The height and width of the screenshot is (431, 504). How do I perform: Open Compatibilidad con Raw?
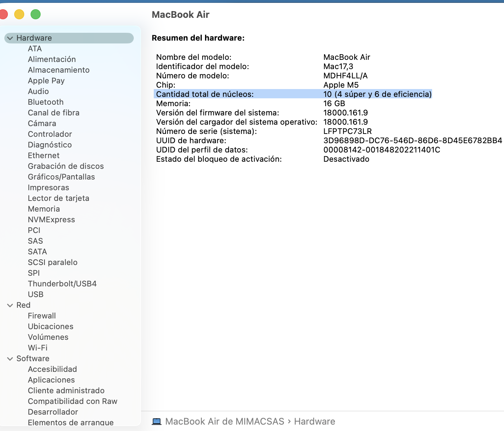pos(73,401)
